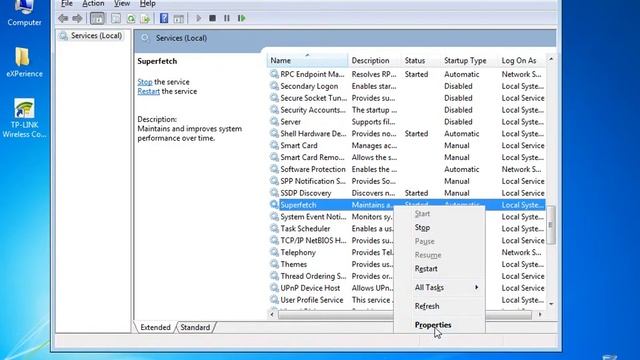Open the View menu
This screenshot has width=640, height=360.
click(x=122, y=4)
